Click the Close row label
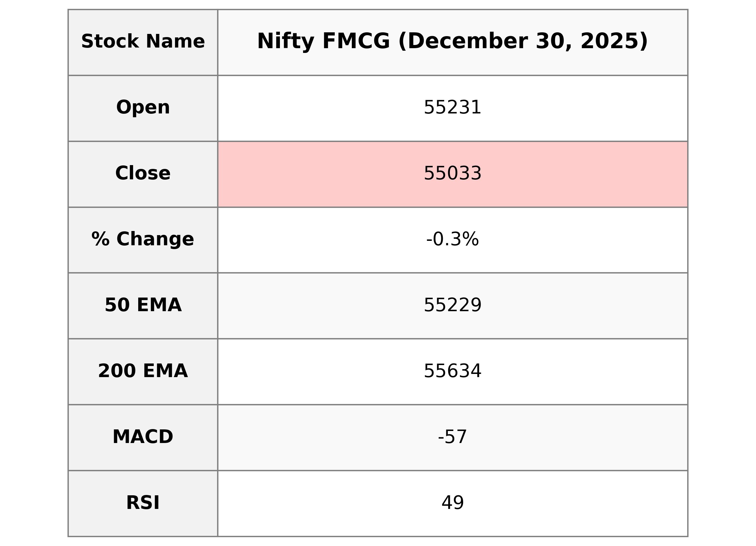 click(x=143, y=173)
